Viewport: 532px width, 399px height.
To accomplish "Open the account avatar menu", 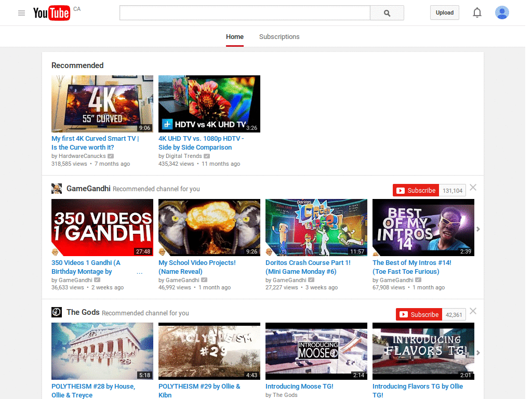I will 502,12.
